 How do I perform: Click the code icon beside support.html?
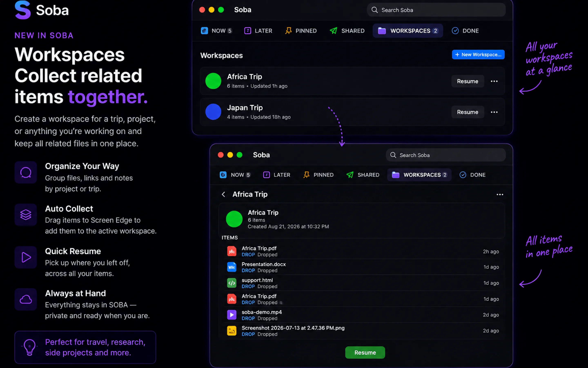coord(232,283)
